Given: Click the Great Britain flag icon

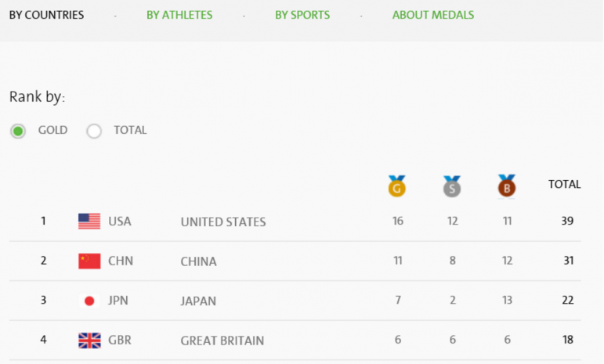Looking at the screenshot, I should tap(89, 341).
